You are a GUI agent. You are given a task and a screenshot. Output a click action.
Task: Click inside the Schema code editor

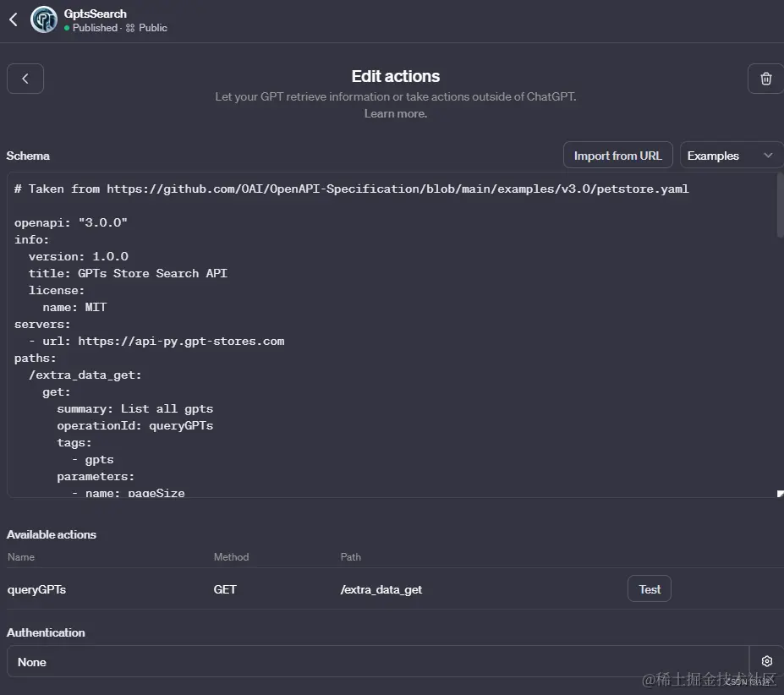(x=392, y=335)
